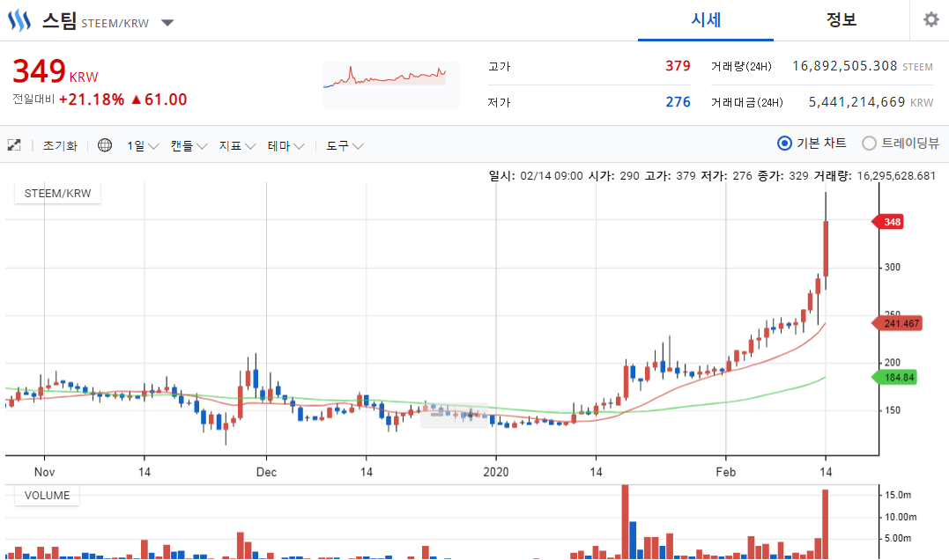This screenshot has height=560, width=949.
Task: Click the 241.467 moving average price tag
Action: (896, 323)
